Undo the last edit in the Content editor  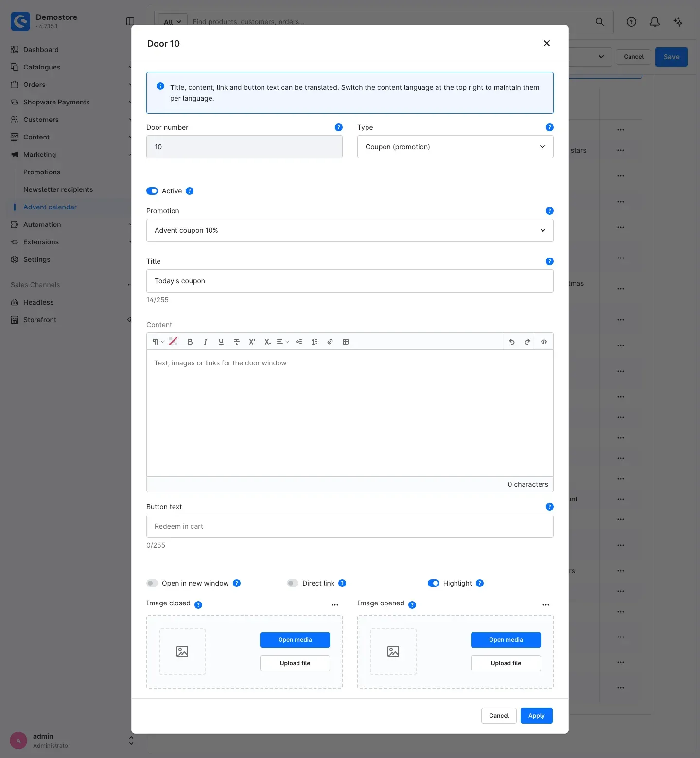[x=512, y=342]
